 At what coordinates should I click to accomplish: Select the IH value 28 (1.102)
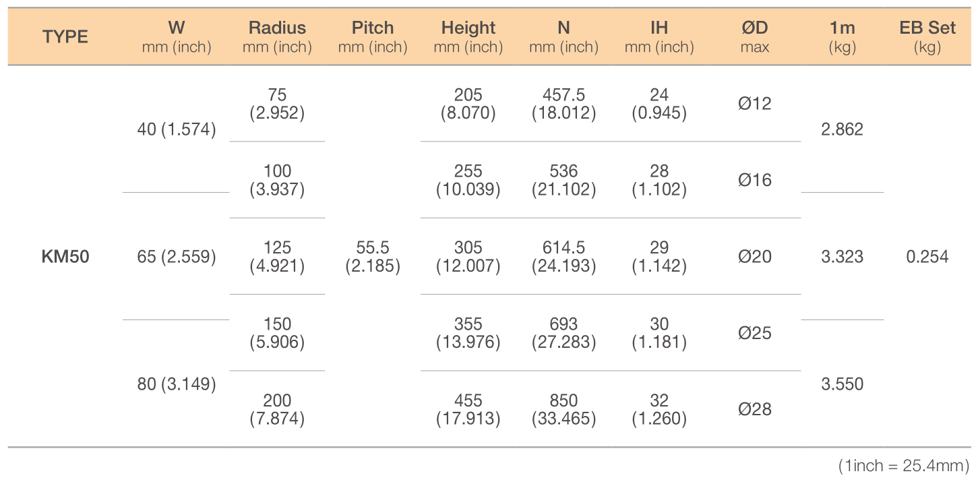click(x=659, y=181)
